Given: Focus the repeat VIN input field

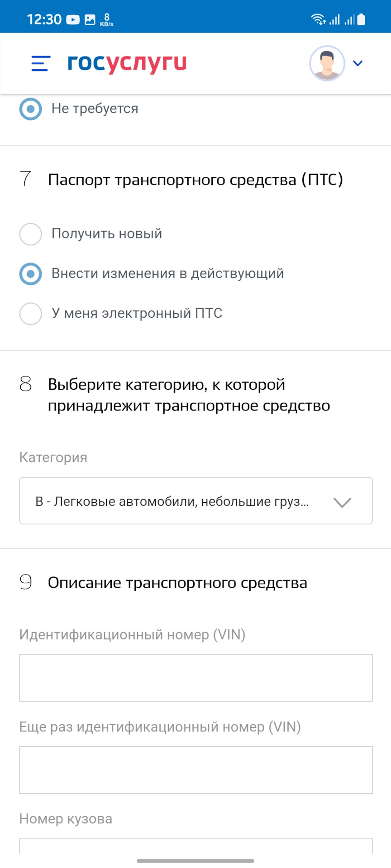Looking at the screenshot, I should point(195,770).
